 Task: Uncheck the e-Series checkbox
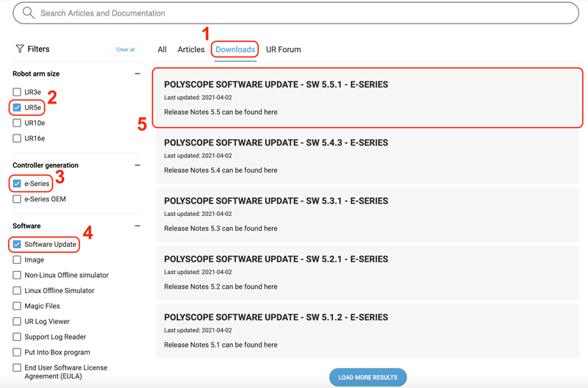[17, 184]
